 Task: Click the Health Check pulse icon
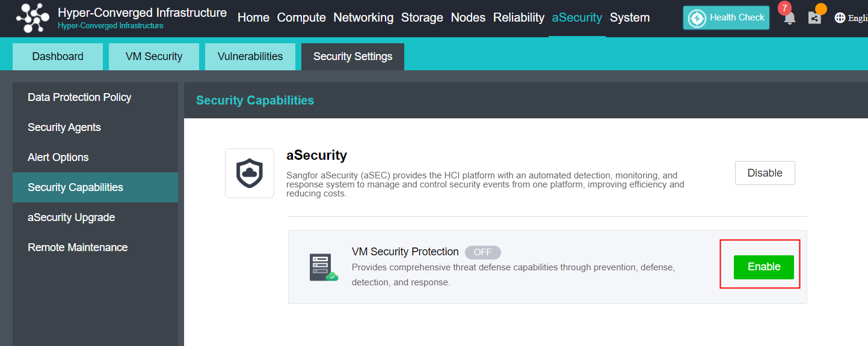[697, 18]
